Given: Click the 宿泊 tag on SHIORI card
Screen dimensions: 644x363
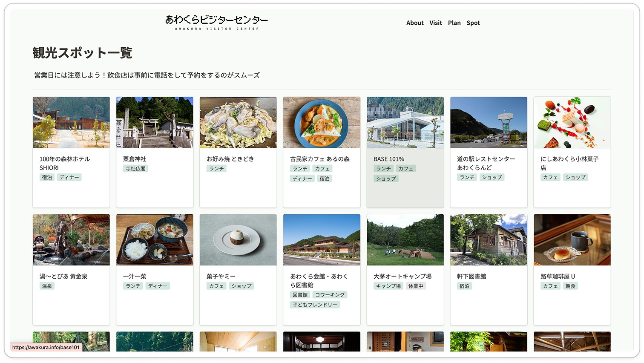Looking at the screenshot, I should coord(47,177).
